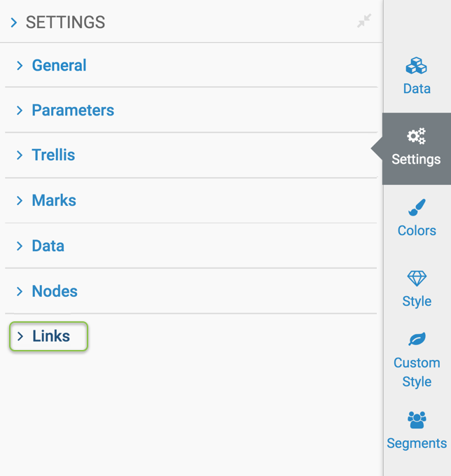Switch to the Segments tab label
Image resolution: width=451 pixels, height=476 pixels.
(417, 443)
